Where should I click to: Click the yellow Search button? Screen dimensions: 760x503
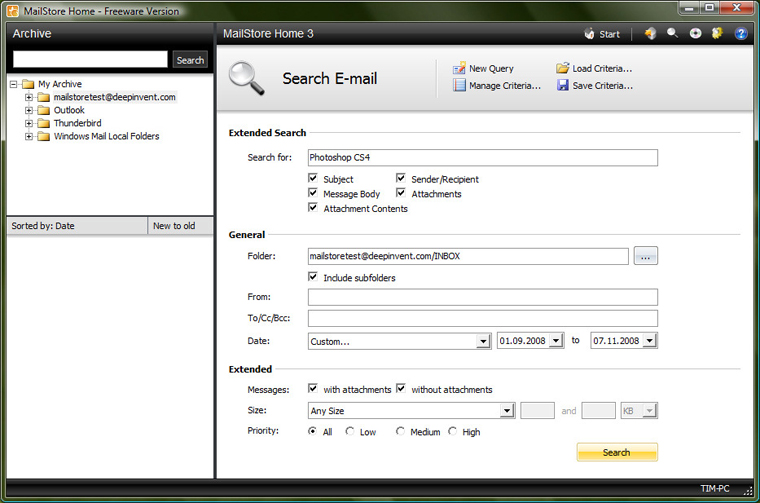coord(617,452)
